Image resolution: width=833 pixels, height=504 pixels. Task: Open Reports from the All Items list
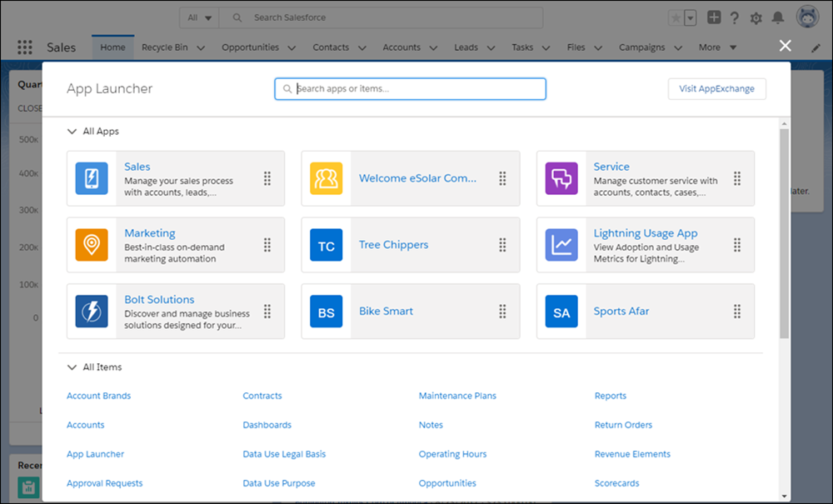point(611,395)
